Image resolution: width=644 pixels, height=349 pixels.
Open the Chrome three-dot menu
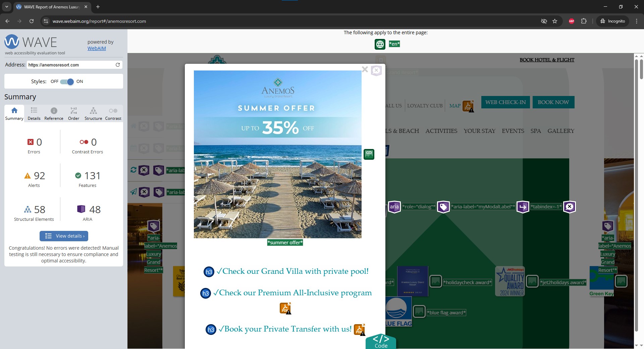(x=637, y=21)
